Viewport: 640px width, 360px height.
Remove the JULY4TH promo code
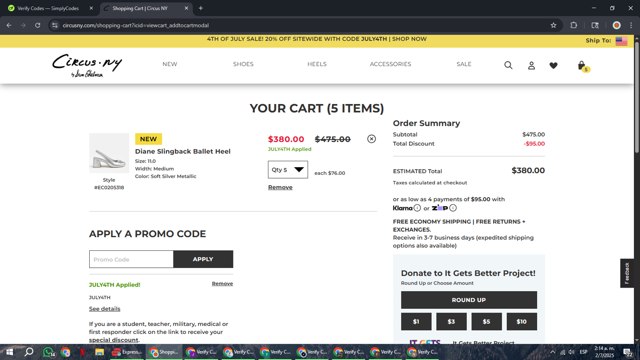222,284
